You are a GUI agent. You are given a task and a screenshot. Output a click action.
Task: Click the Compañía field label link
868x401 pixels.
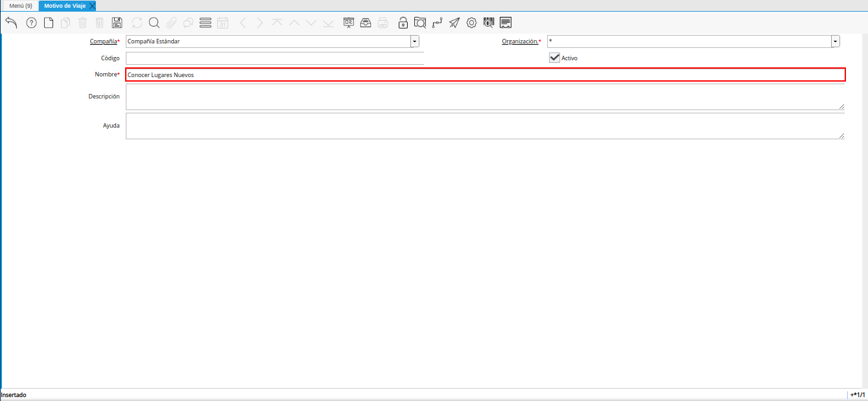pos(104,41)
